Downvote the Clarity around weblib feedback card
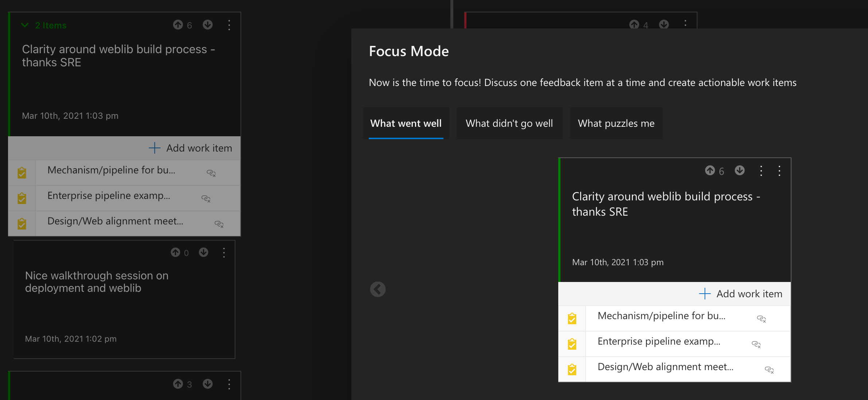Viewport: 868px width, 400px height. tap(207, 25)
